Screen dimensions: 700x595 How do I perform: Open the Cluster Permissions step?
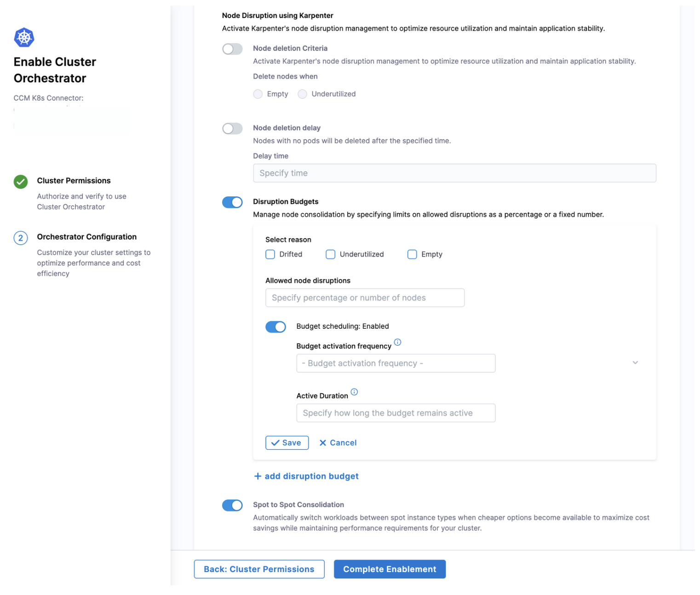point(74,181)
